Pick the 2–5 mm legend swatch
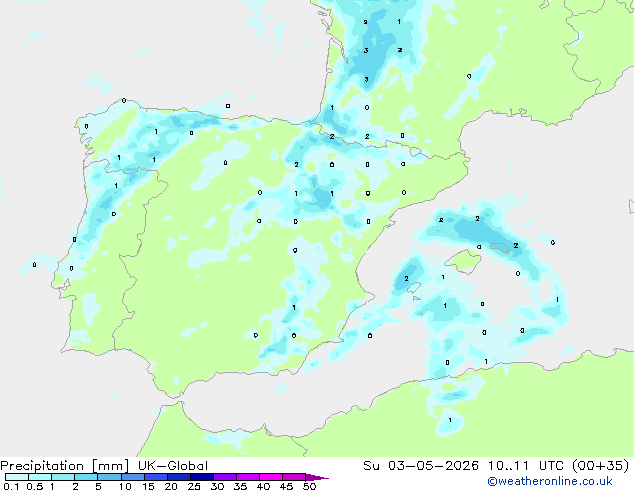This screenshot has height=490, width=634. [x=86, y=477]
